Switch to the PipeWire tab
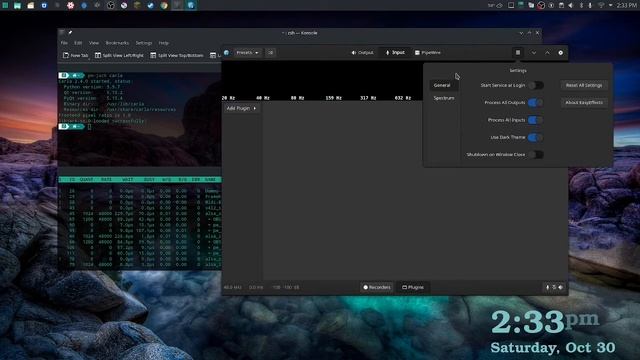 coord(427,53)
